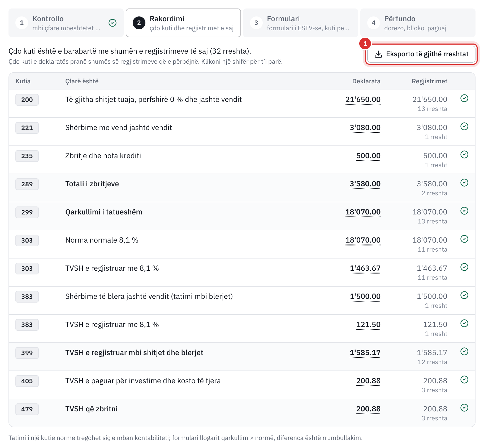This screenshot has width=484, height=448.
Task: Open the 3'080.00 declaration figure for box 221
Action: 365,128
